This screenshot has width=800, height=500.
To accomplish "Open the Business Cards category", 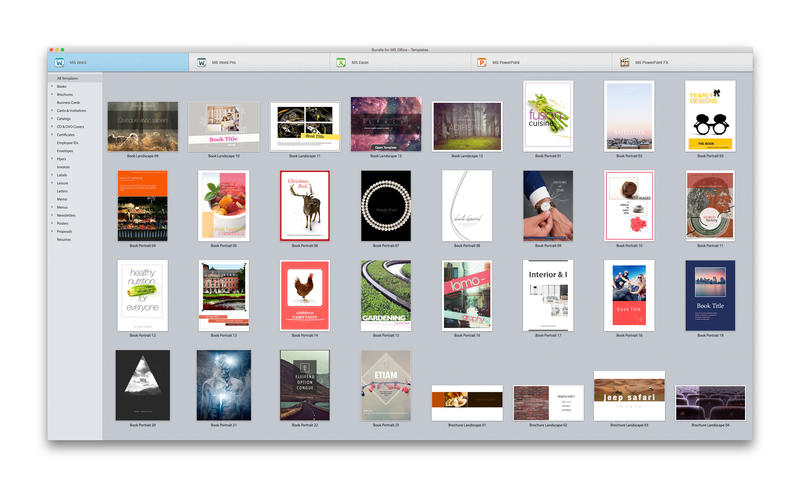I will (68, 102).
